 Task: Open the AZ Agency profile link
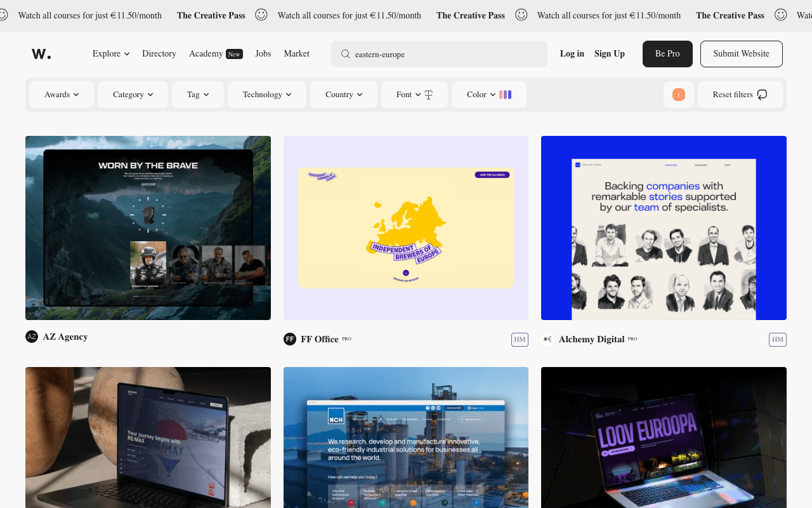coord(65,337)
